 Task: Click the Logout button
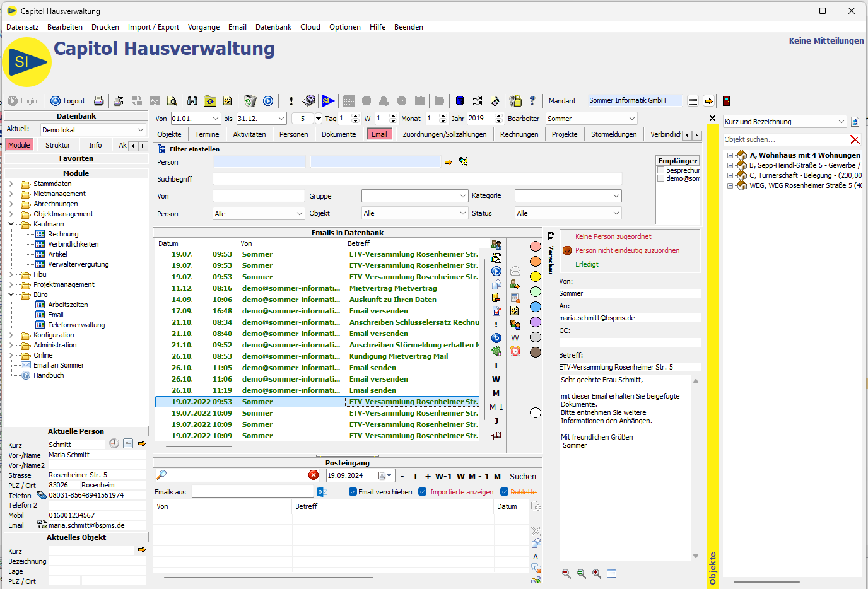(x=68, y=101)
